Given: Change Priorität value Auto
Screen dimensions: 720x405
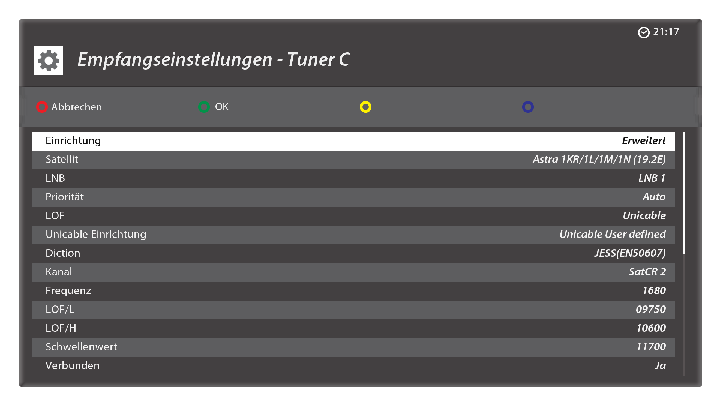Looking at the screenshot, I should tap(653, 197).
